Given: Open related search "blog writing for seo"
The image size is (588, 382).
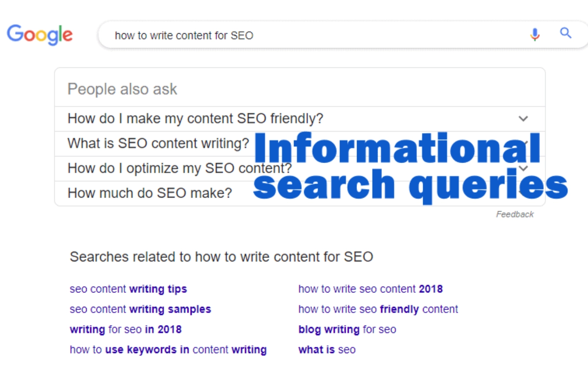Looking at the screenshot, I should tap(347, 329).
